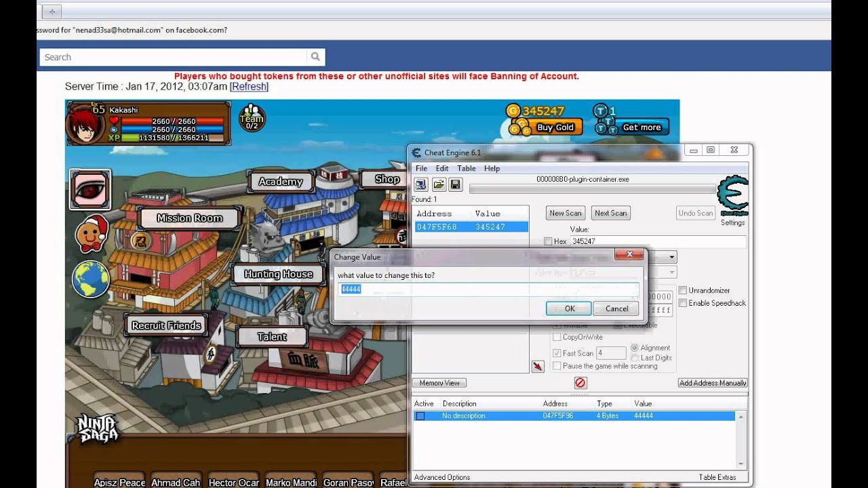Select the Alignment radio button

[635, 348]
